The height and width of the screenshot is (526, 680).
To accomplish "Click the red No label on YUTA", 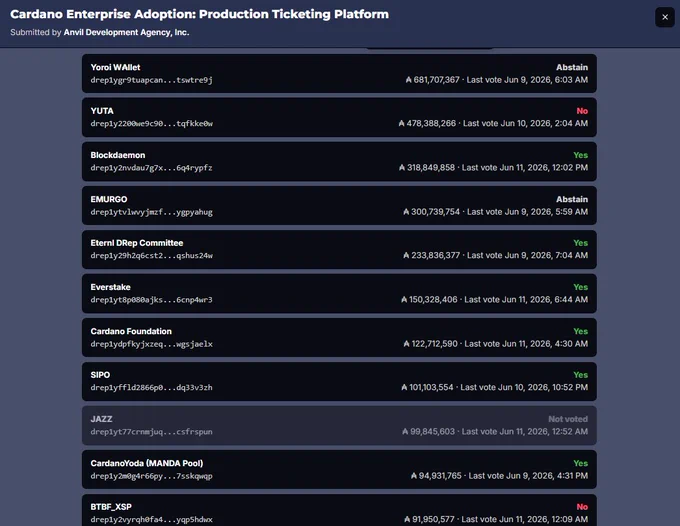I will (x=582, y=111).
